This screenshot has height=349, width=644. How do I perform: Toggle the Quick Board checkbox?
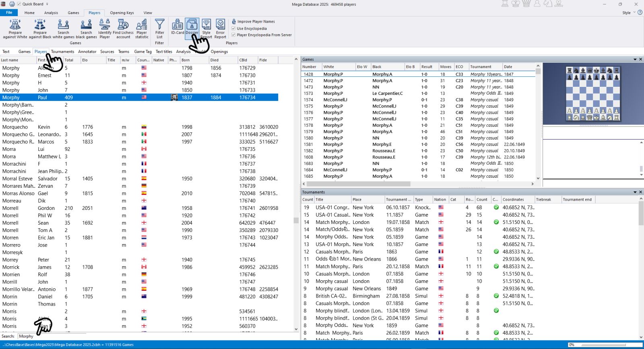[x=19, y=4]
